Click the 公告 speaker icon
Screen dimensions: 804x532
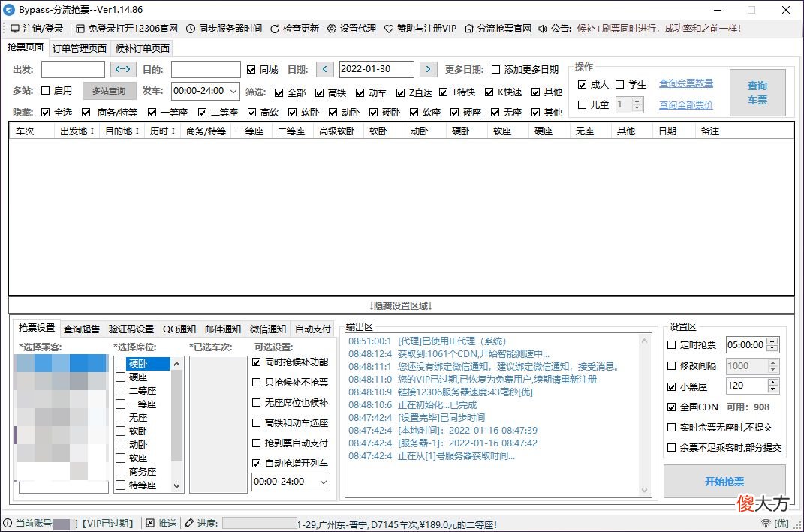coord(543,29)
